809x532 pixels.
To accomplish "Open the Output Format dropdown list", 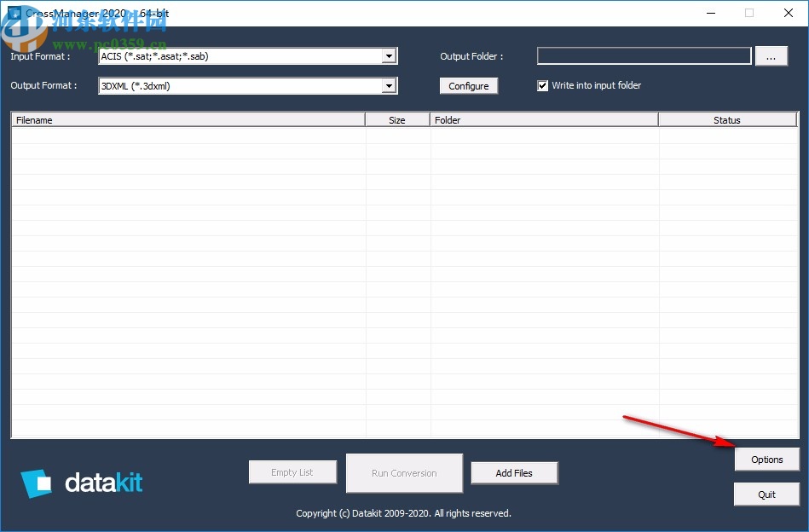I will click(389, 85).
